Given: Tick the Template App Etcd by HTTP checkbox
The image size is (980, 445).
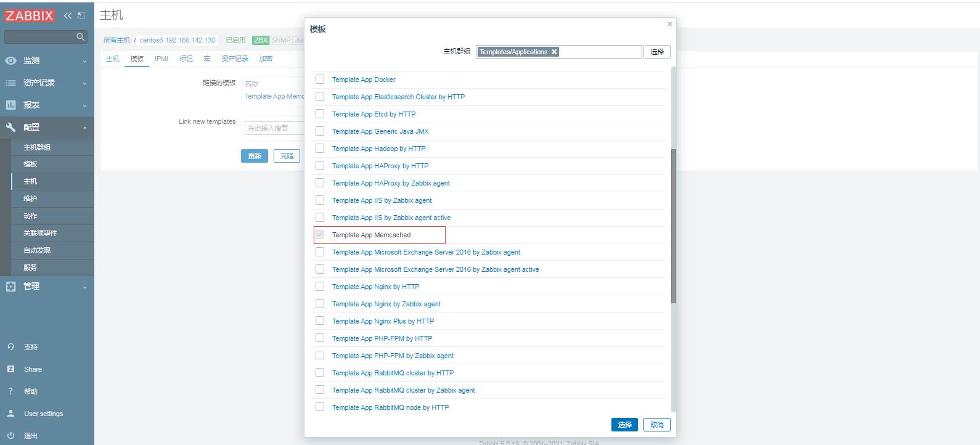Looking at the screenshot, I should click(320, 113).
